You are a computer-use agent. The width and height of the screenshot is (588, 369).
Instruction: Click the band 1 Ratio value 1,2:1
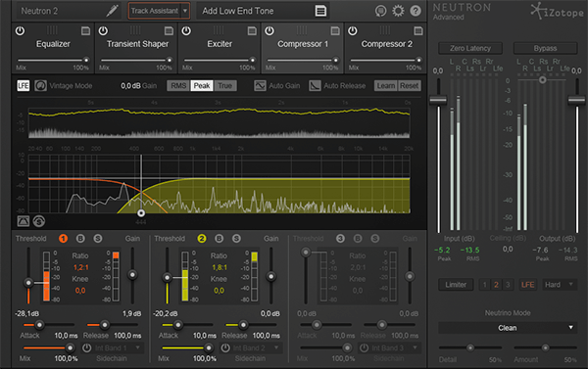[81, 267]
